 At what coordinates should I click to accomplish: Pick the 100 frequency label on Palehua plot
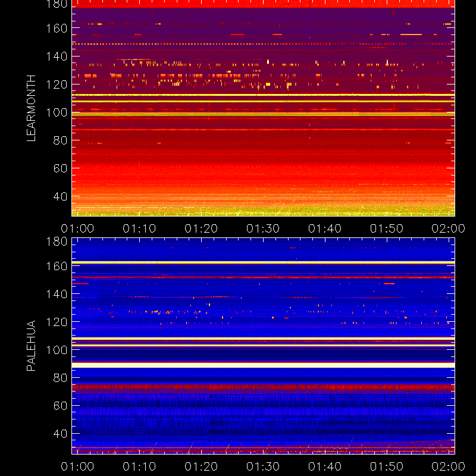click(x=57, y=350)
